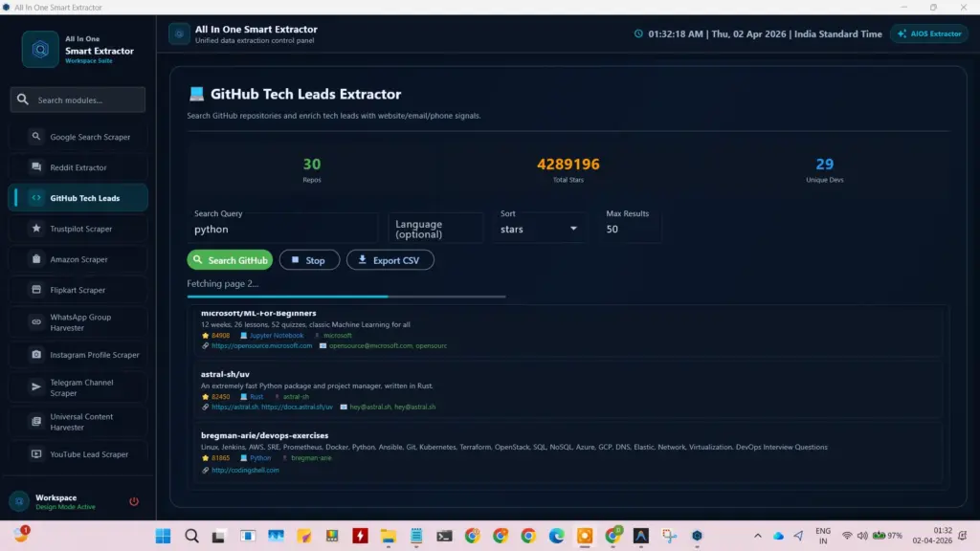Edit the Max Results field showing 50
Image resolution: width=980 pixels, height=551 pixels.
(630, 229)
